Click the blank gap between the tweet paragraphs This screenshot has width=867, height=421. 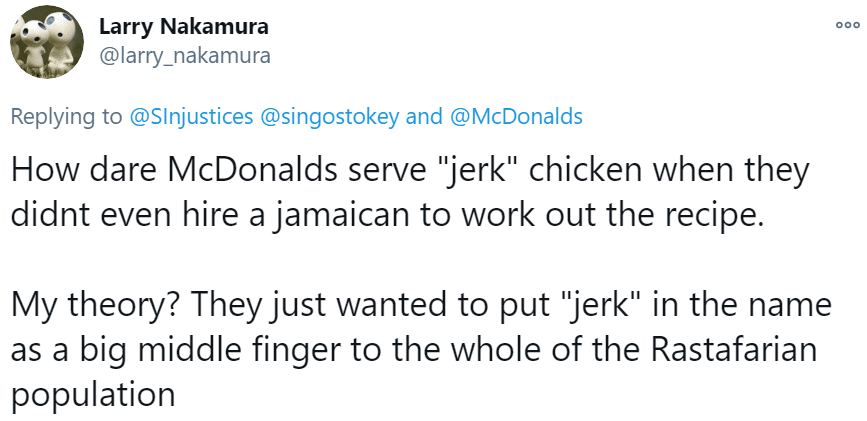coord(410,260)
